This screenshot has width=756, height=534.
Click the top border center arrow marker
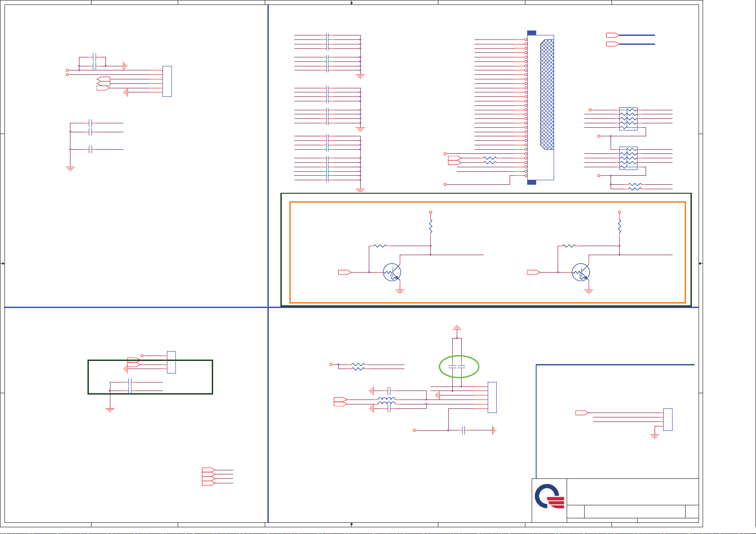(351, 3)
